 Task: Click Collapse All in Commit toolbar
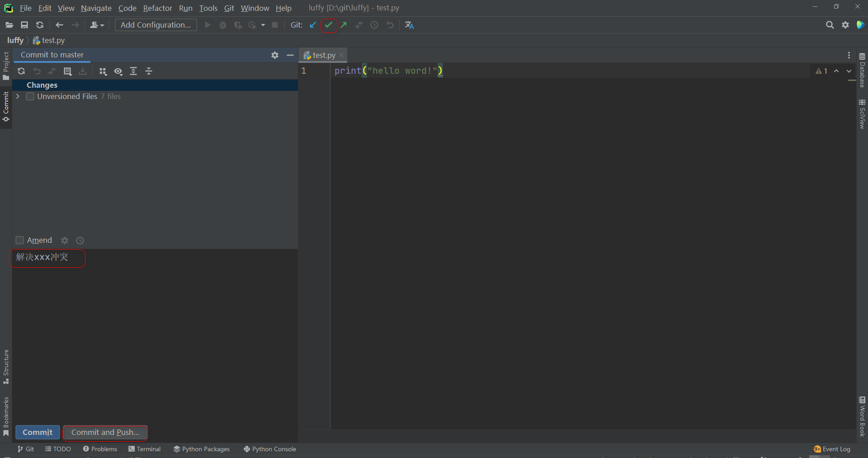pos(149,71)
